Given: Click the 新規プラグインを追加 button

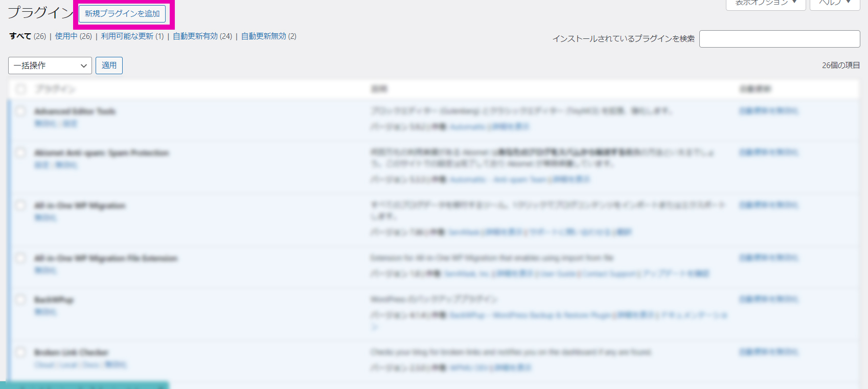Looking at the screenshot, I should [122, 14].
